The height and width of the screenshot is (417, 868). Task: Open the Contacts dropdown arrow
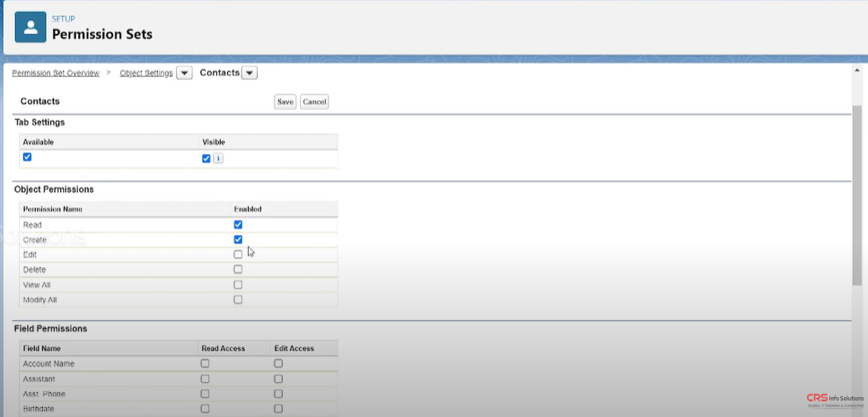pos(250,74)
